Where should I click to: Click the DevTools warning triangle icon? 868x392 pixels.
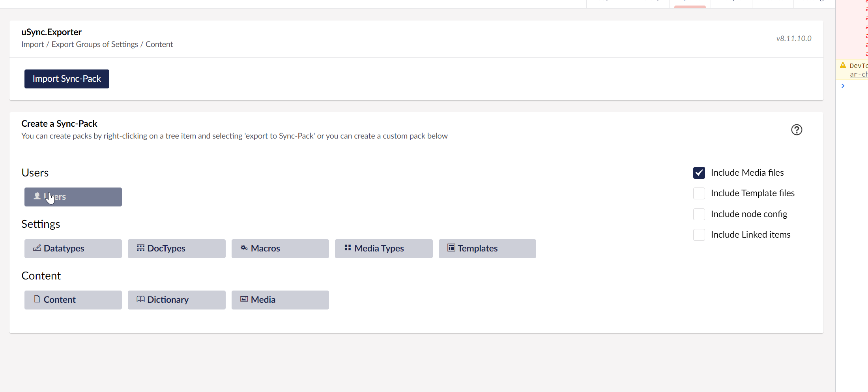[843, 66]
